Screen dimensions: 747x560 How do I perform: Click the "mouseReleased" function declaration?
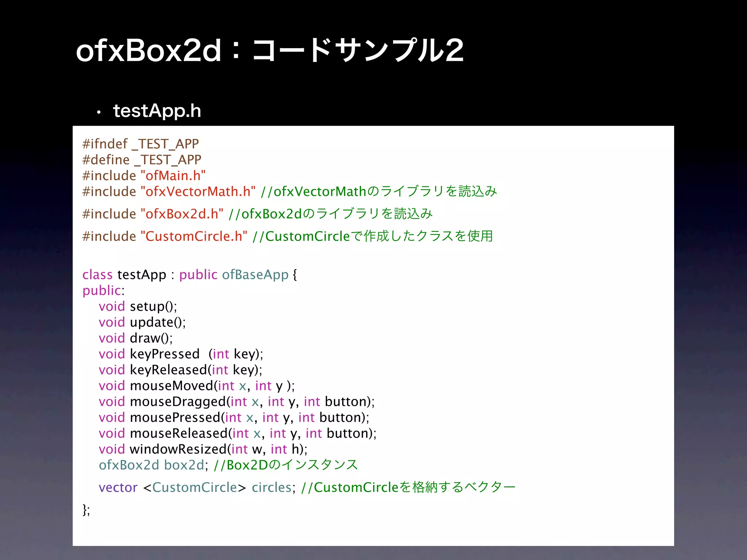point(238,433)
